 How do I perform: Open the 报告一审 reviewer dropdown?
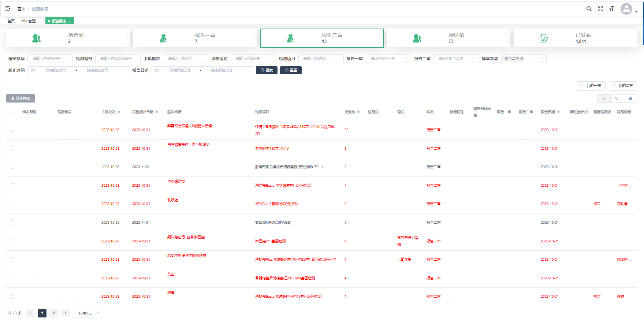click(388, 59)
